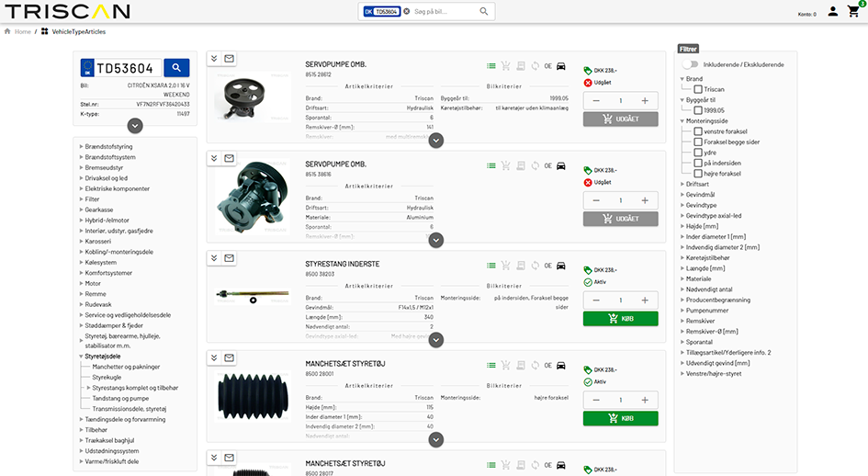868x476 pixels.
Task: Click KØB button for Styrestang Inderste
Action: [x=621, y=319]
